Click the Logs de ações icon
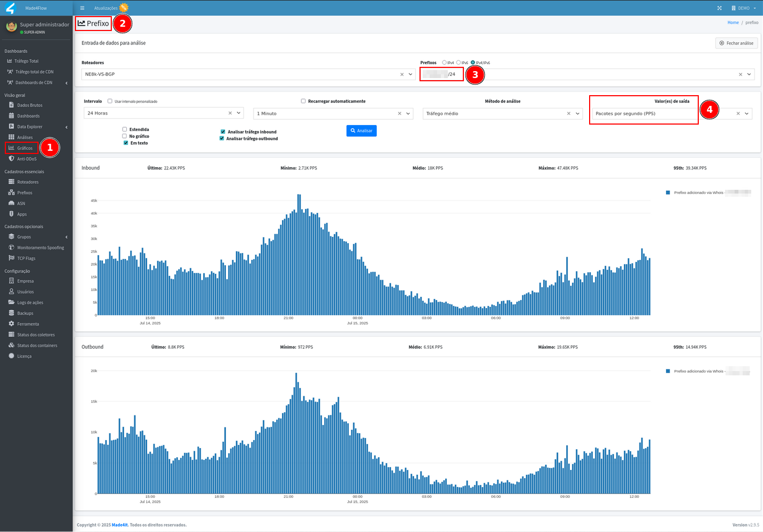The height and width of the screenshot is (532, 763). tap(11, 302)
